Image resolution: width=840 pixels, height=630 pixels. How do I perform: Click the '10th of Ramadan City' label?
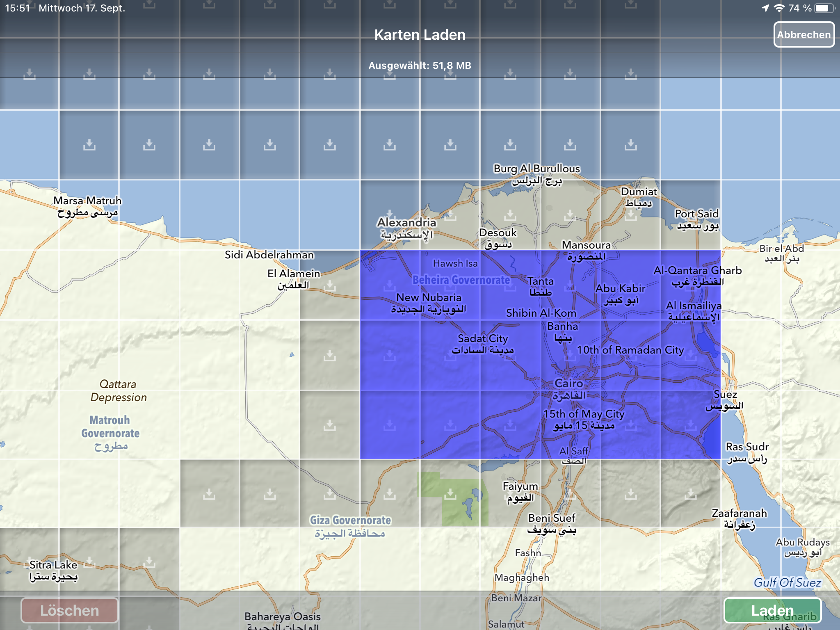tap(630, 350)
